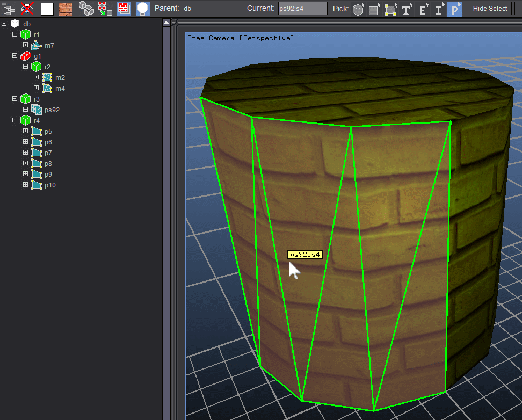Viewport: 522px width, 420px height.
Task: Collapse the r1 node
Action: pyautogui.click(x=15, y=34)
